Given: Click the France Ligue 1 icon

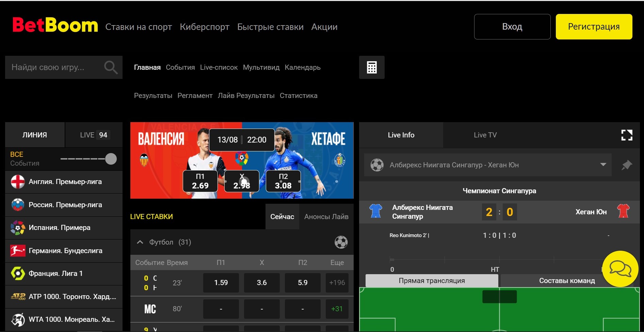Looking at the screenshot, I should point(18,273).
